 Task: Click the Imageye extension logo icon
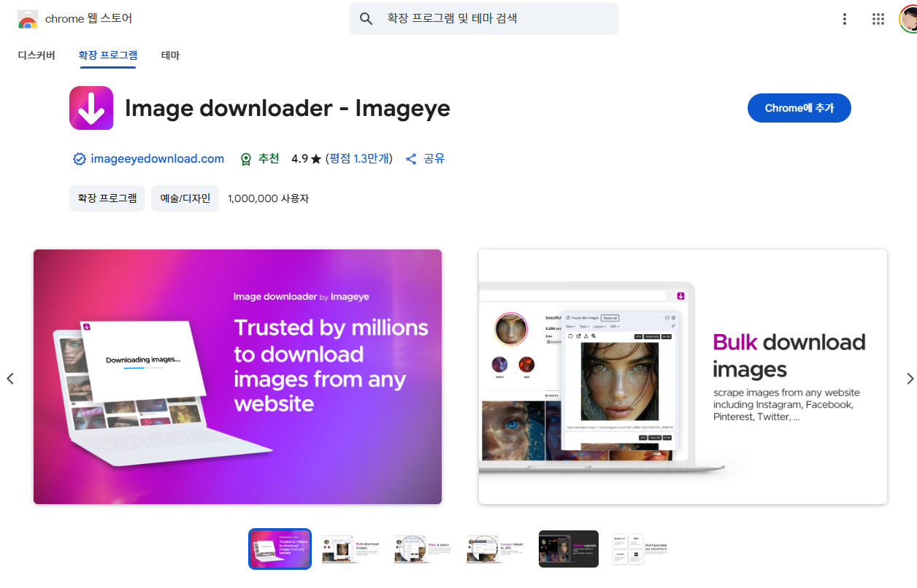point(91,108)
